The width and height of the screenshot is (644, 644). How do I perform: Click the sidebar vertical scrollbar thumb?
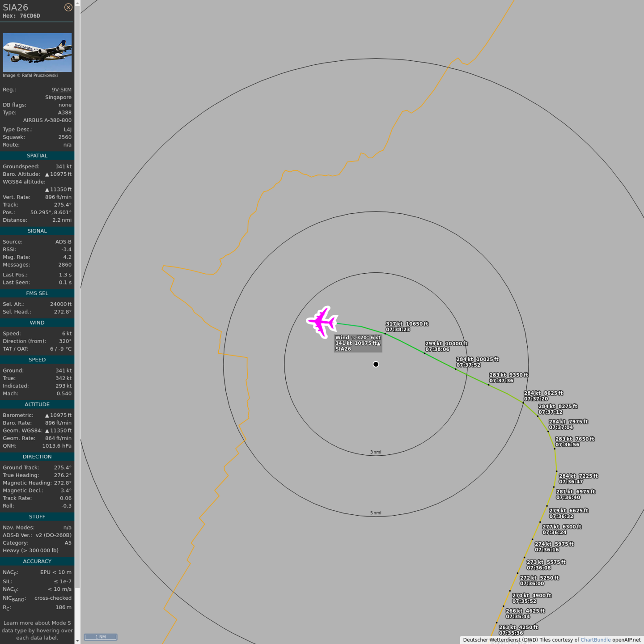77,295
